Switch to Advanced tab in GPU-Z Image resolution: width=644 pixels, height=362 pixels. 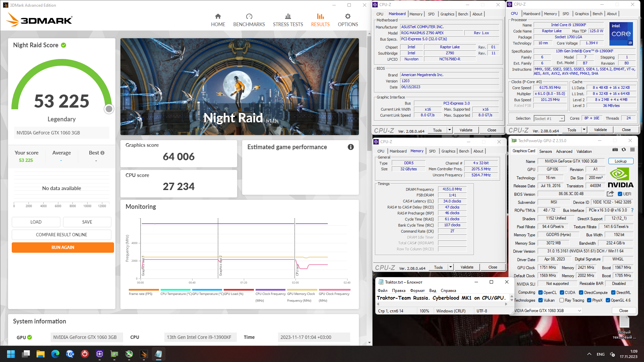[x=564, y=152]
